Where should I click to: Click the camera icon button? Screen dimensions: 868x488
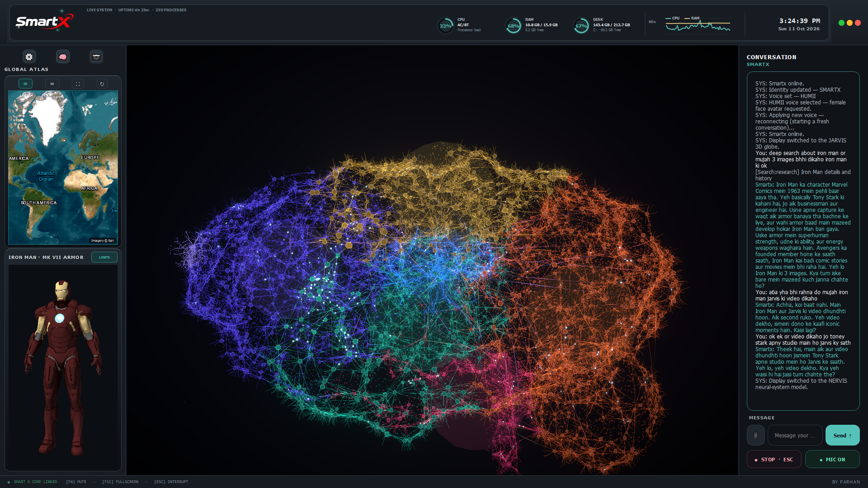(96, 57)
